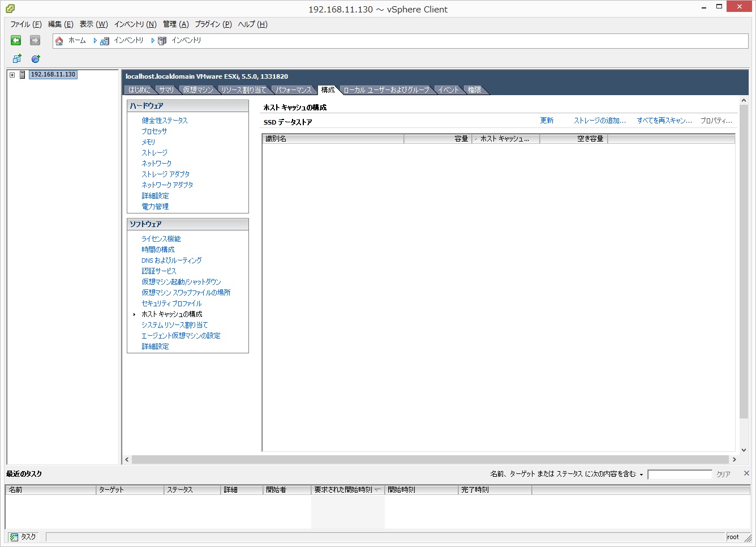Expand the 192.168.11.130 host tree node
The width and height of the screenshot is (756, 547).
12,75
